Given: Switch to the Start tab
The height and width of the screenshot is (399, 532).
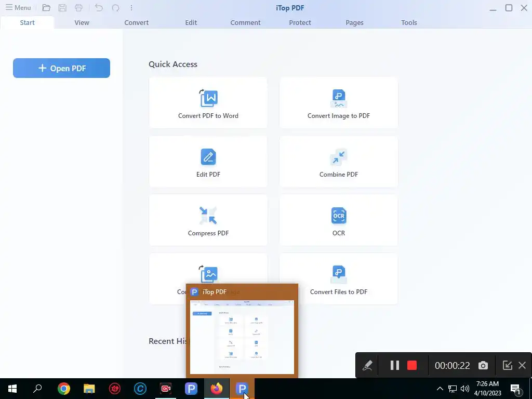Looking at the screenshot, I should point(27,22).
